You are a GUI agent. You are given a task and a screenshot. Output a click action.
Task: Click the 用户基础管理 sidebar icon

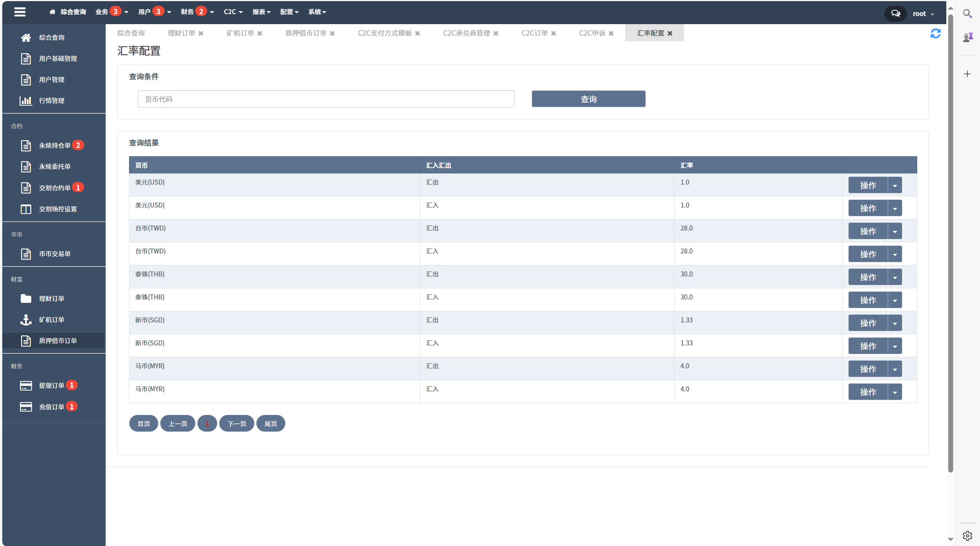(25, 59)
